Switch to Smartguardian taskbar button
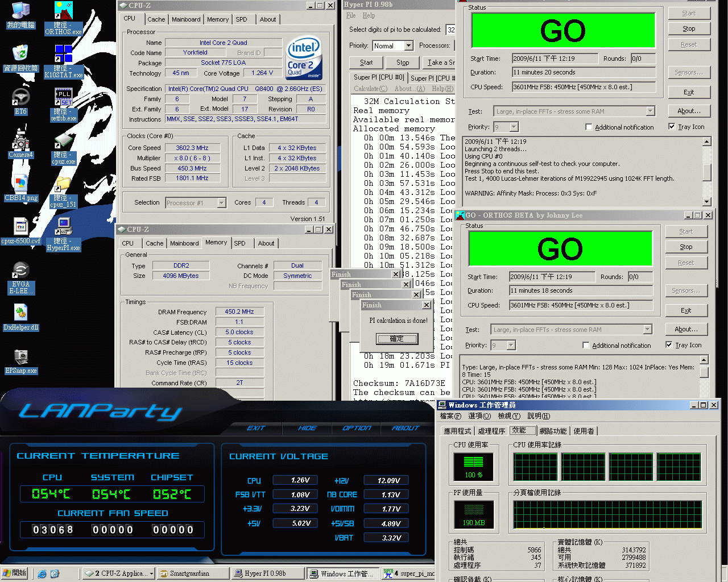The width and height of the screenshot is (728, 582). pos(193,573)
